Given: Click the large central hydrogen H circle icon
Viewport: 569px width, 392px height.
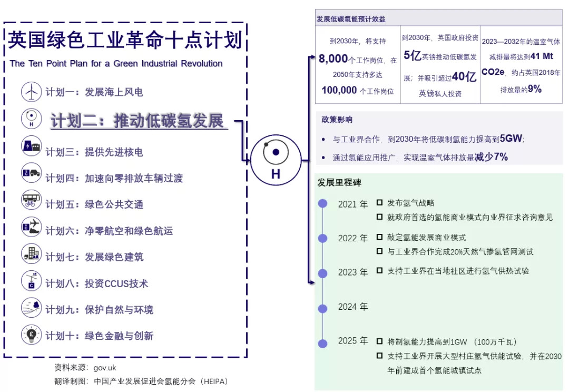Looking at the screenshot, I should (x=276, y=160).
